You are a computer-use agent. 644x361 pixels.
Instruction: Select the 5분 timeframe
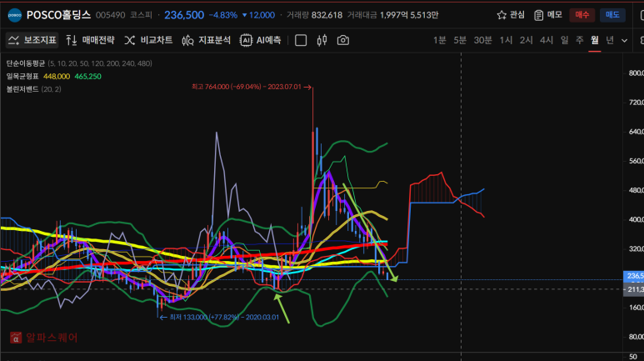coord(460,40)
